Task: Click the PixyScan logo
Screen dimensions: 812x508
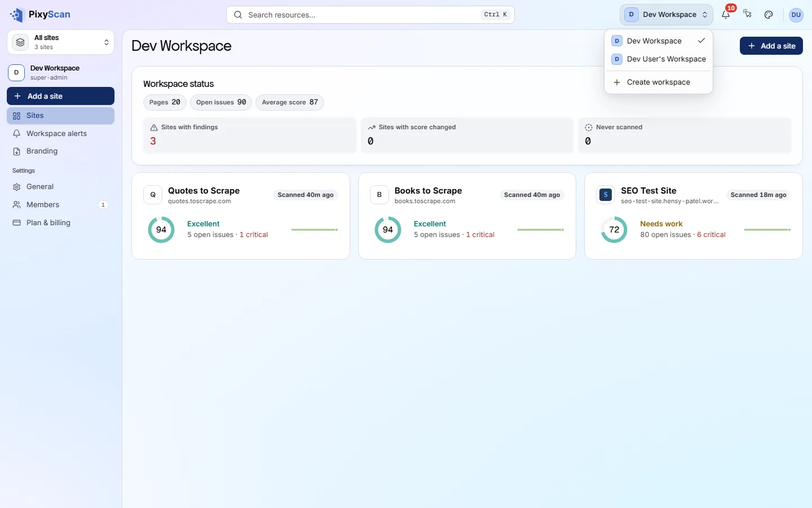Action: tap(40, 15)
